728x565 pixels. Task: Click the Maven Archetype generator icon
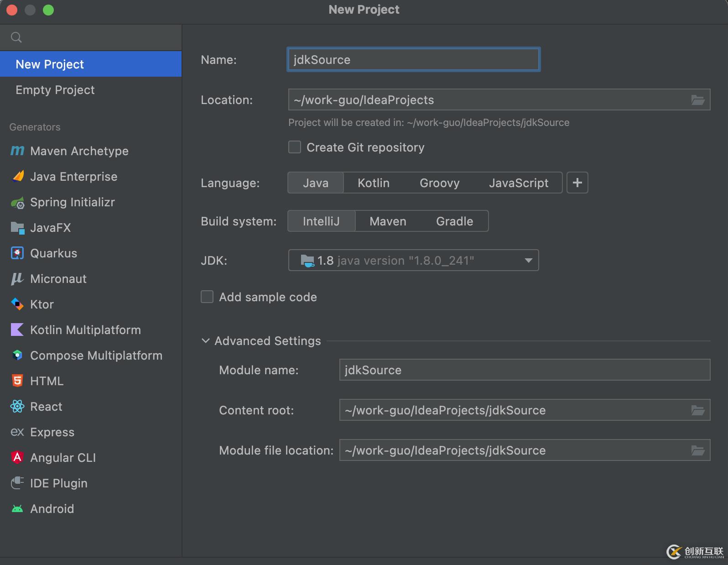pyautogui.click(x=17, y=151)
